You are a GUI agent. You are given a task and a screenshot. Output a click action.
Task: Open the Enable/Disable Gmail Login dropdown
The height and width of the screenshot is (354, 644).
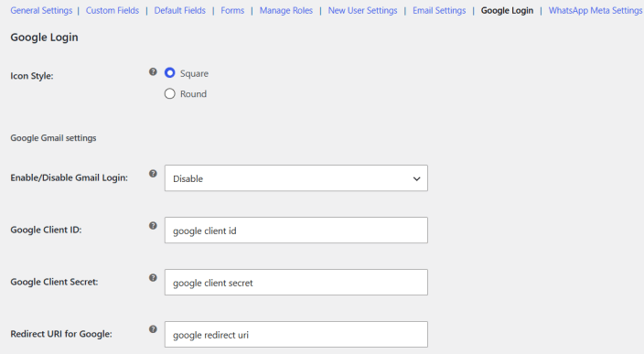pyautogui.click(x=296, y=178)
